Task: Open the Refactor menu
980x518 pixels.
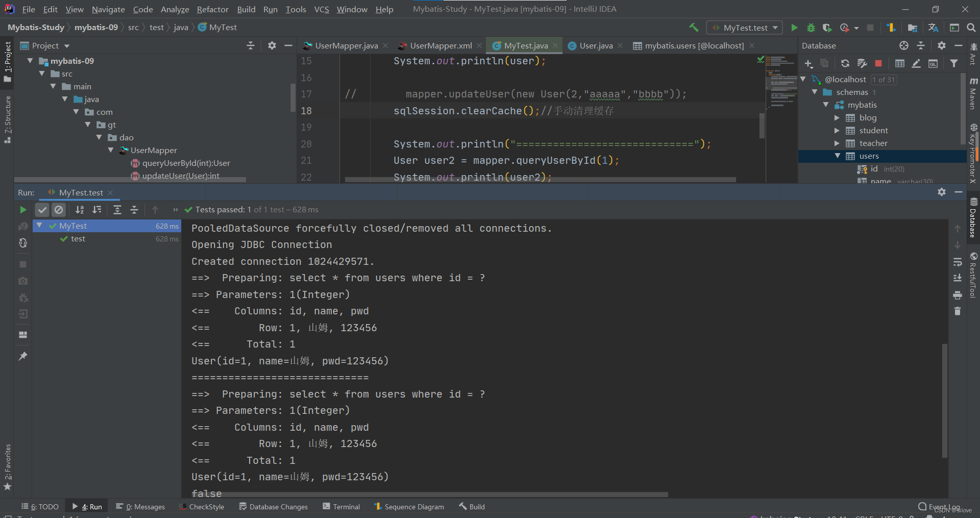Action: point(213,9)
